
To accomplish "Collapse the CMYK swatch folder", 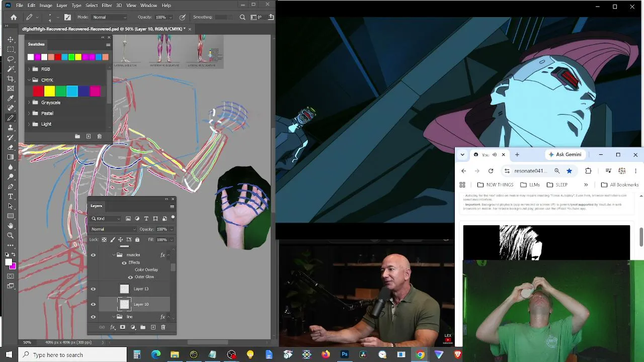I will point(29,80).
